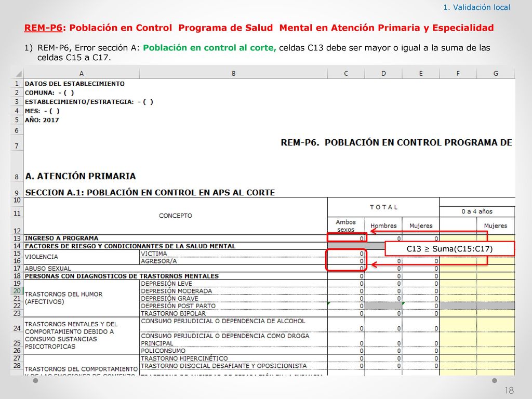Click the 'AÑO: 2017' cell
Image resolution: width=532 pixels, height=399 pixels.
click(x=42, y=120)
